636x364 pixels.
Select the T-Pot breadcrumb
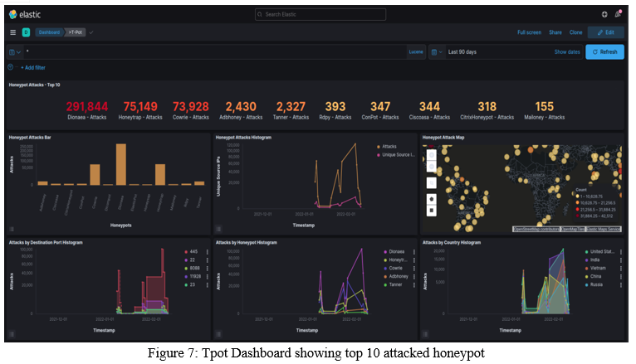click(x=76, y=32)
